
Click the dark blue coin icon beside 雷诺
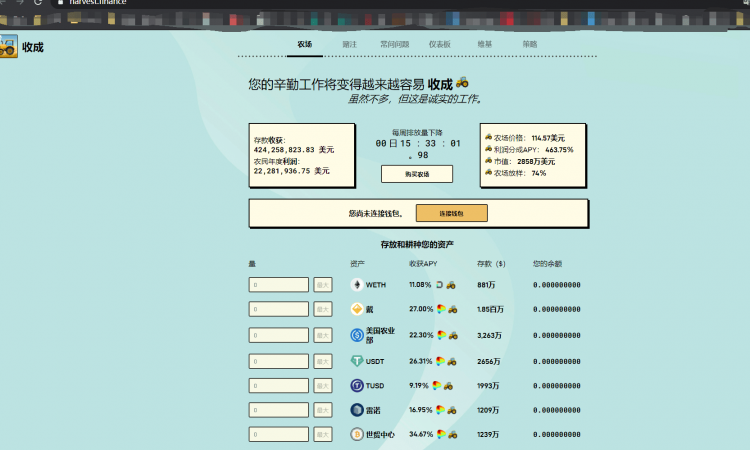[357, 410]
